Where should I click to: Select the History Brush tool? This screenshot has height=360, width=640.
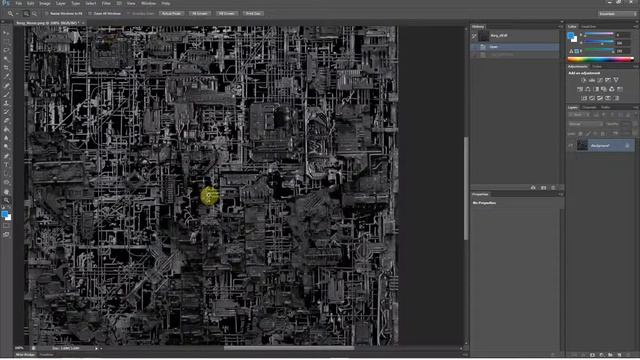pos(6,112)
